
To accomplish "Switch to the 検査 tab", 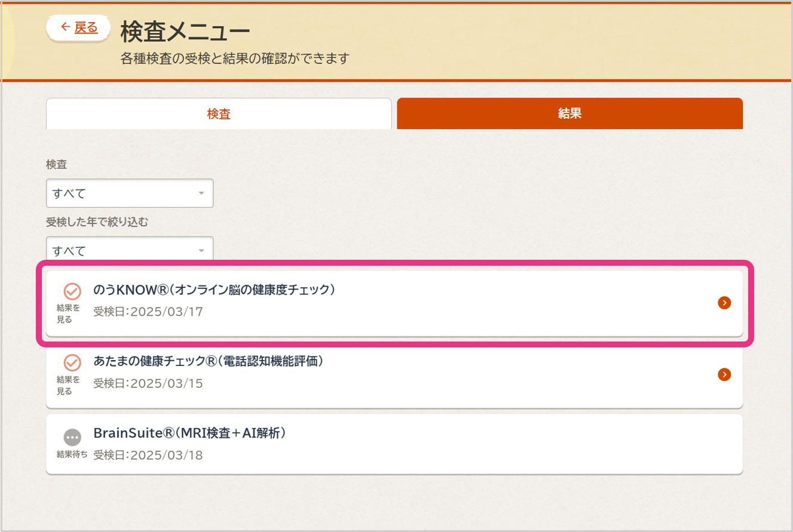I will pyautogui.click(x=219, y=113).
